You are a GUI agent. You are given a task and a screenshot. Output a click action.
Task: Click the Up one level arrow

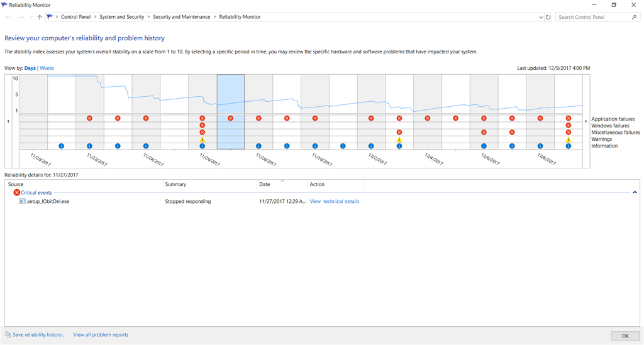pyautogui.click(x=40, y=17)
